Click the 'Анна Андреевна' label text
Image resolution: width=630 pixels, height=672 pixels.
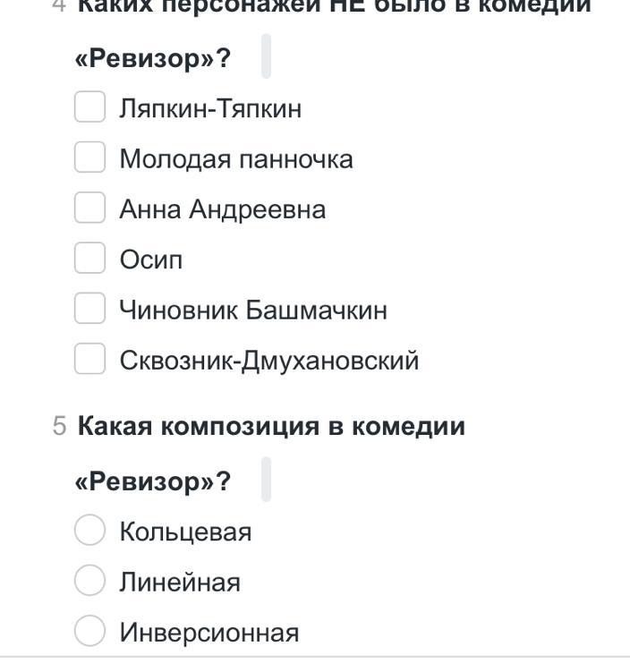coord(223,209)
